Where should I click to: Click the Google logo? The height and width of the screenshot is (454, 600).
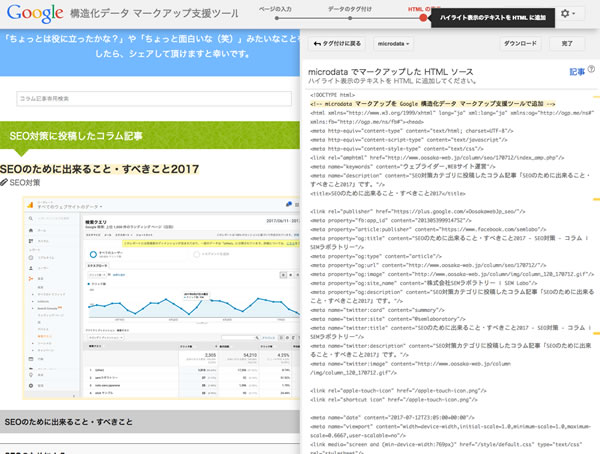pos(35,14)
